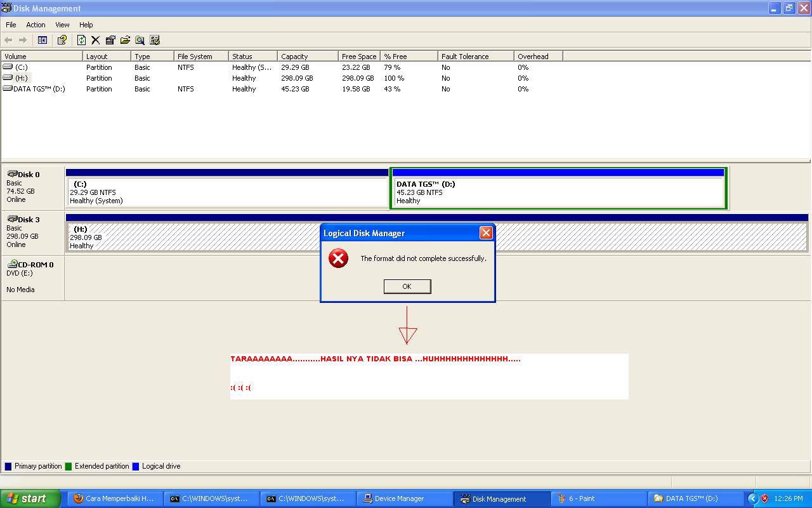Open the Action menu
This screenshot has height=508, width=812.
point(36,25)
